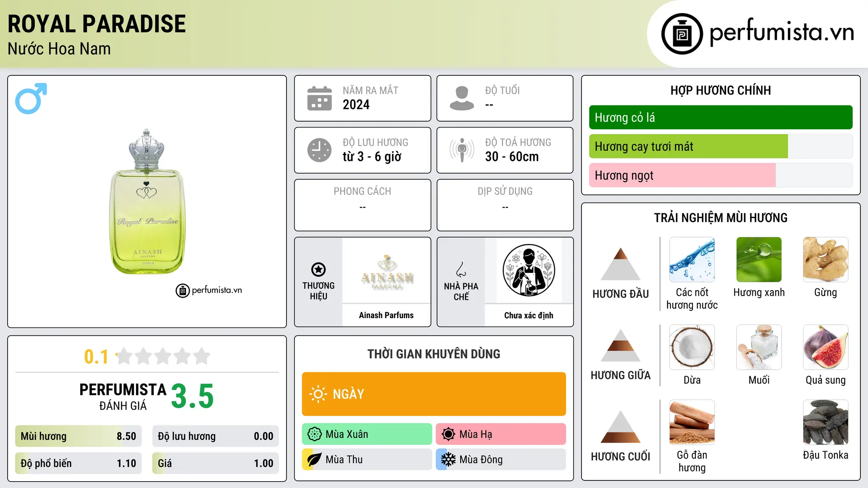Click the base-note pyramid icon HƯƠNG CUỐI
The width and height of the screenshot is (868, 488).
tap(620, 427)
